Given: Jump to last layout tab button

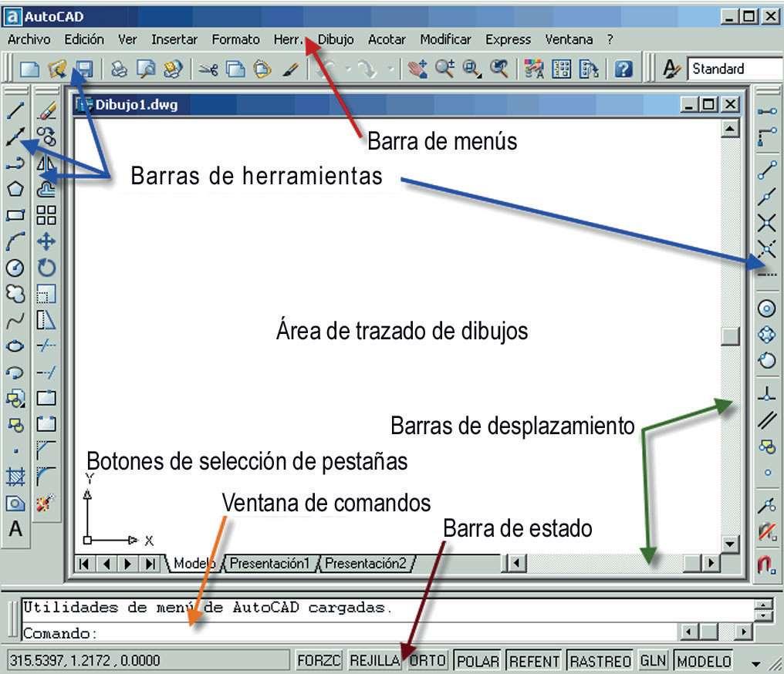Looking at the screenshot, I should pyautogui.click(x=149, y=564).
